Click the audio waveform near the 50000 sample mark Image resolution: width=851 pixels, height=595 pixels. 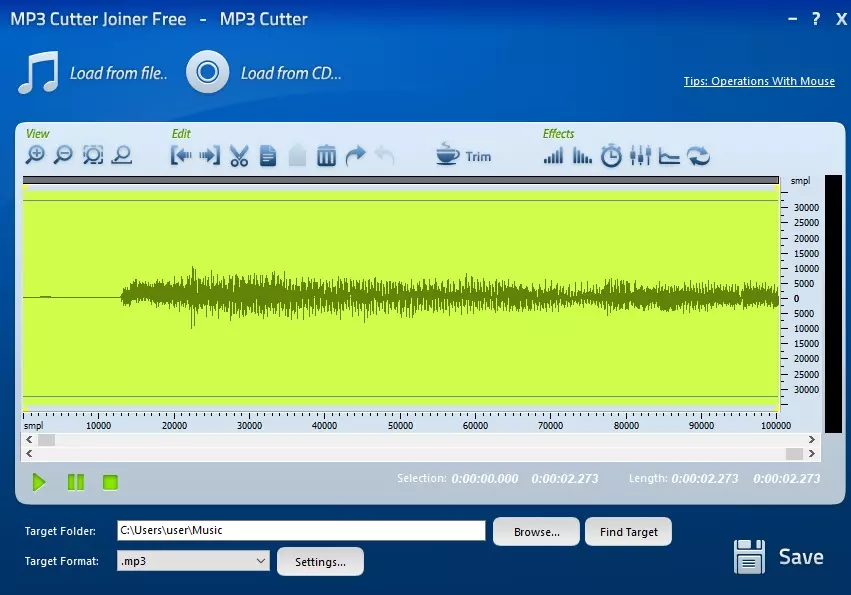pyautogui.click(x=400, y=298)
